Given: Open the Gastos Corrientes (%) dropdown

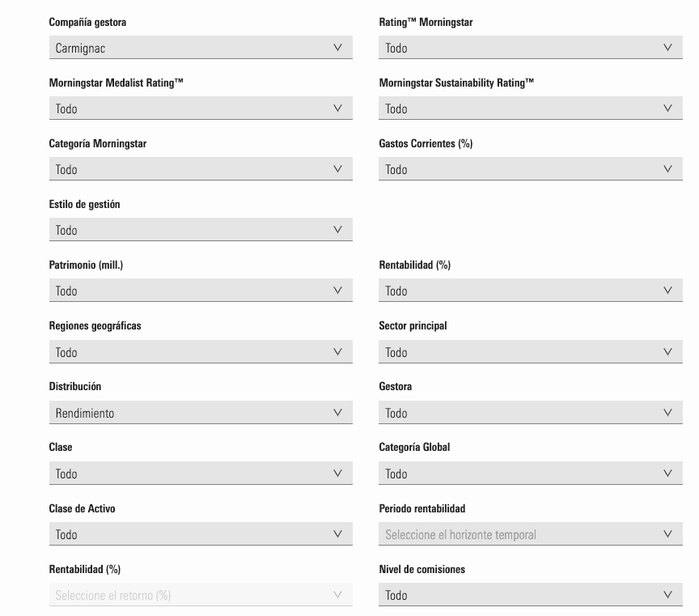Looking at the screenshot, I should (x=531, y=168).
